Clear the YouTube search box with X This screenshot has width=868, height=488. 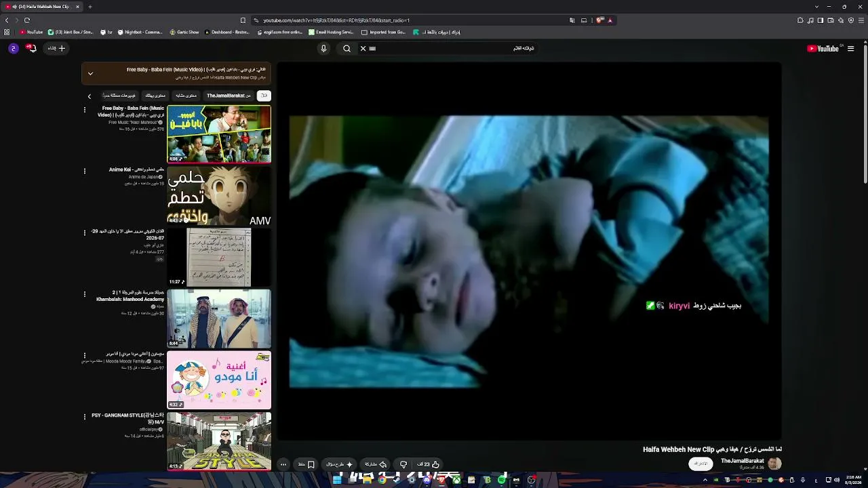(x=363, y=48)
